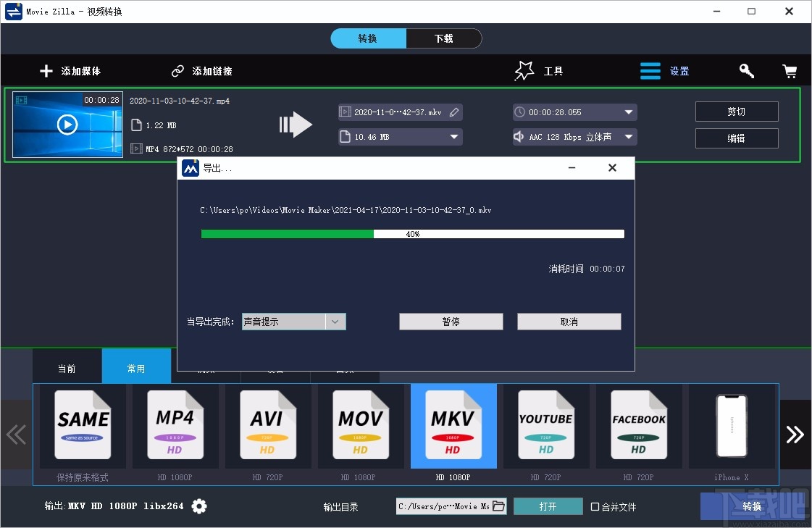Switch to the 当前 preset tab
This screenshot has width=812, height=528.
click(x=67, y=368)
